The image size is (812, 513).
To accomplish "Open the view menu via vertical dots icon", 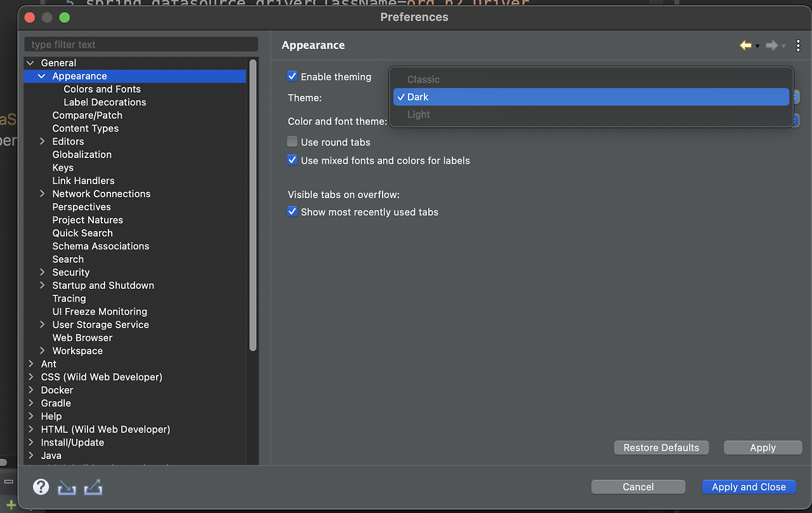I will click(798, 45).
